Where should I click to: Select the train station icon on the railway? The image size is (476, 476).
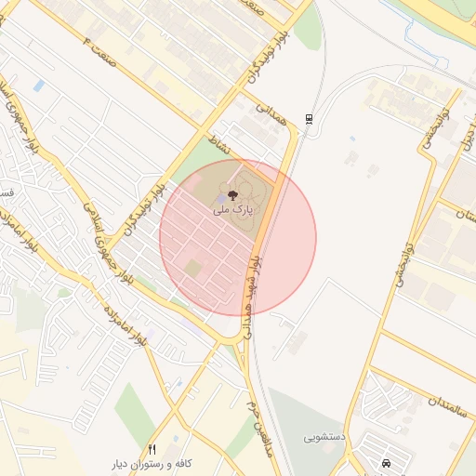click(309, 119)
